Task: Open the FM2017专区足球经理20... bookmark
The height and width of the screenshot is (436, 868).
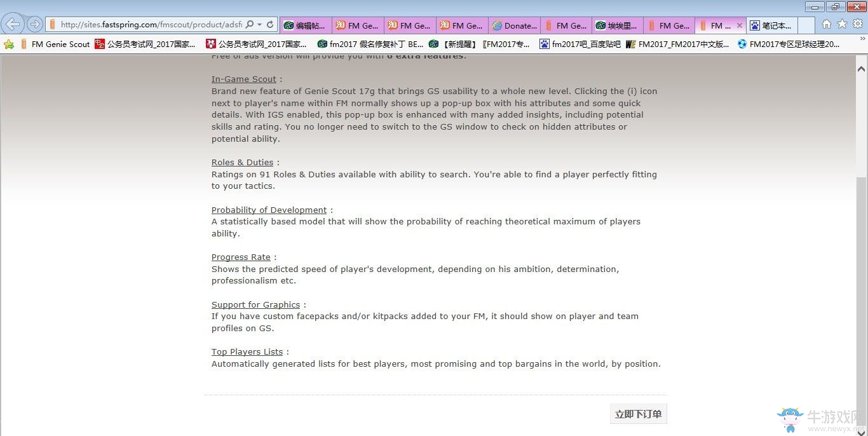Action: (x=789, y=44)
